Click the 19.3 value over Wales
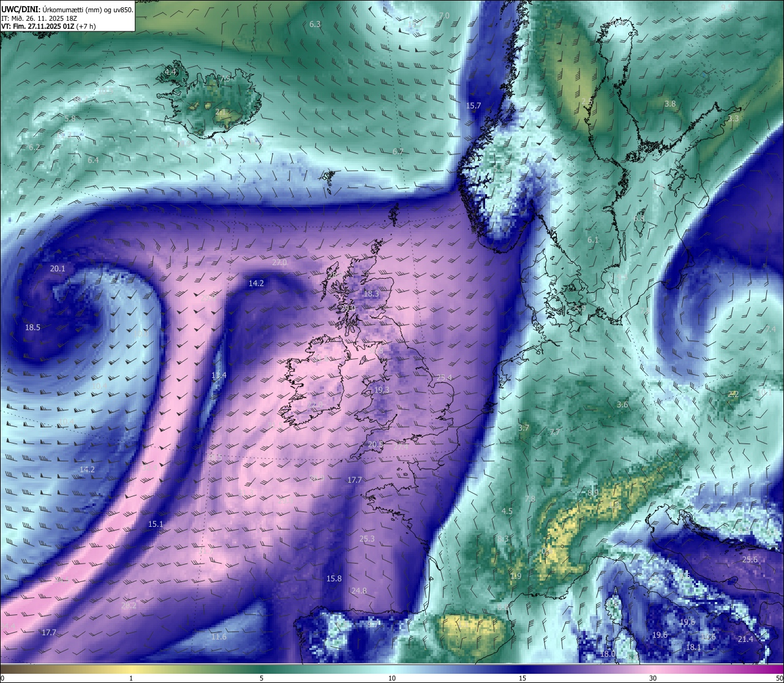The height and width of the screenshot is (683, 784). point(382,389)
